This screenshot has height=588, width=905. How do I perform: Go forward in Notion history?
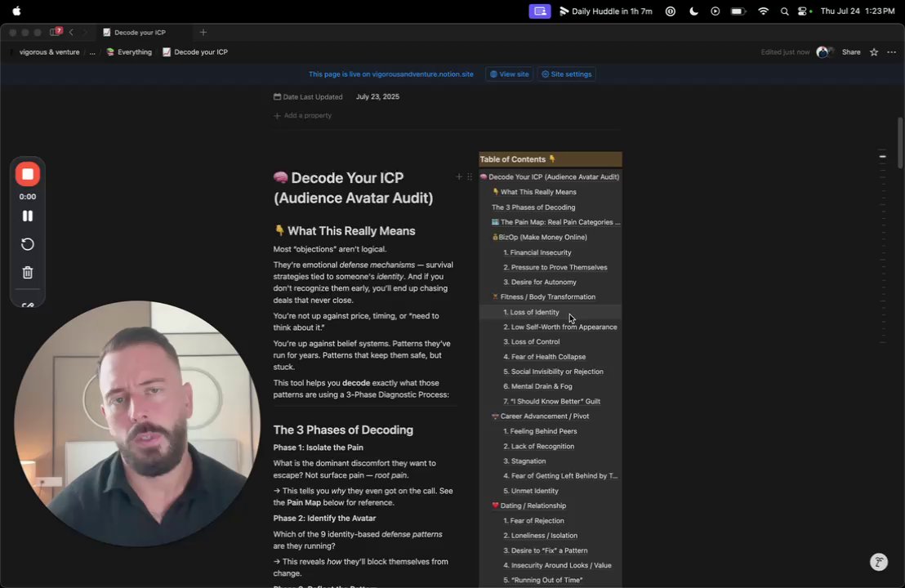coord(84,33)
